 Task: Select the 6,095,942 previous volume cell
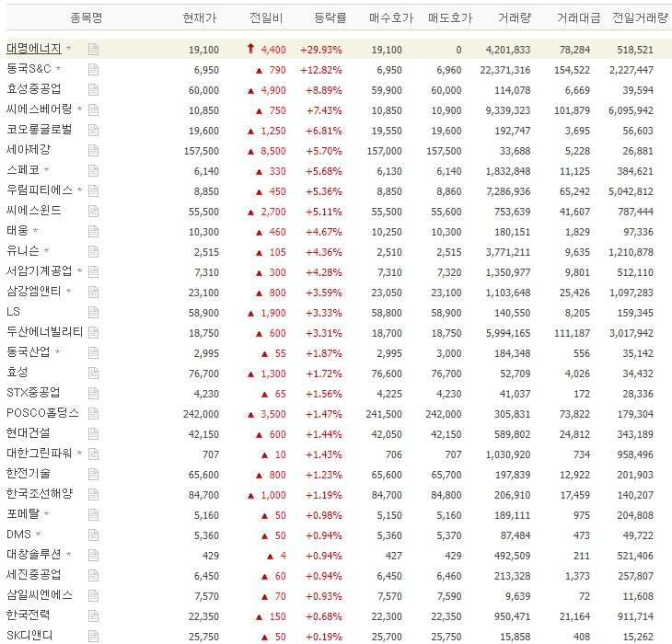click(x=631, y=110)
